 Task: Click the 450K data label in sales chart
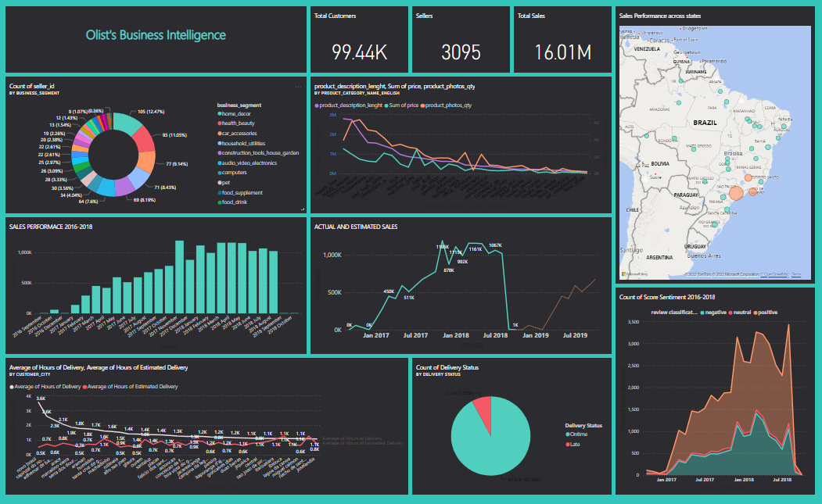pos(389,291)
